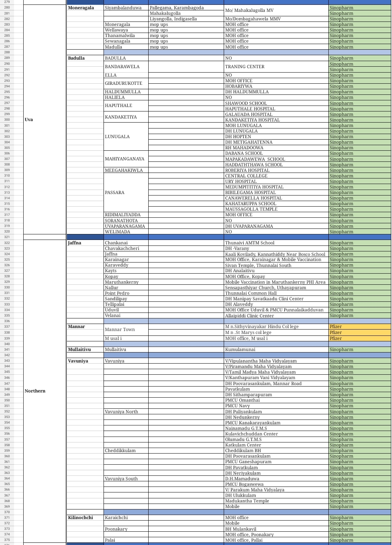Click the "Mannar Town" cell
This screenshot has width=392, height=545.
click(x=126, y=330)
